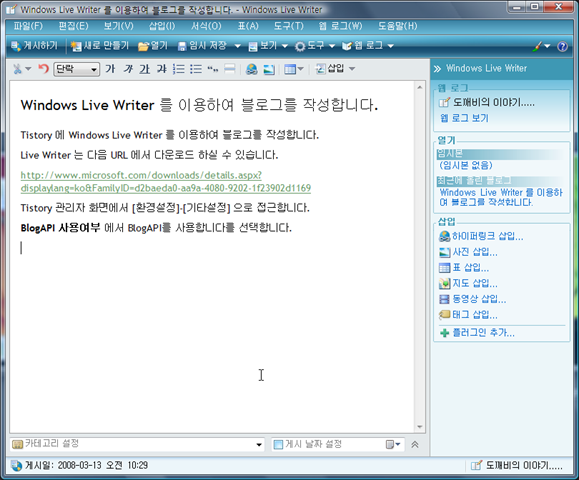Click the red undo arrow icon
579x480 pixels.
[44, 69]
